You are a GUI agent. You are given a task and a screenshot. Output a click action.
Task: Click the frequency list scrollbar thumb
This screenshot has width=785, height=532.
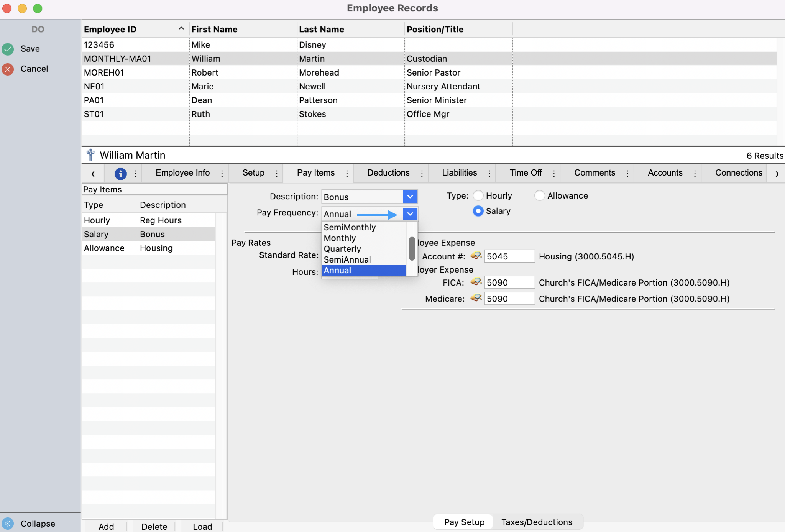coord(412,248)
